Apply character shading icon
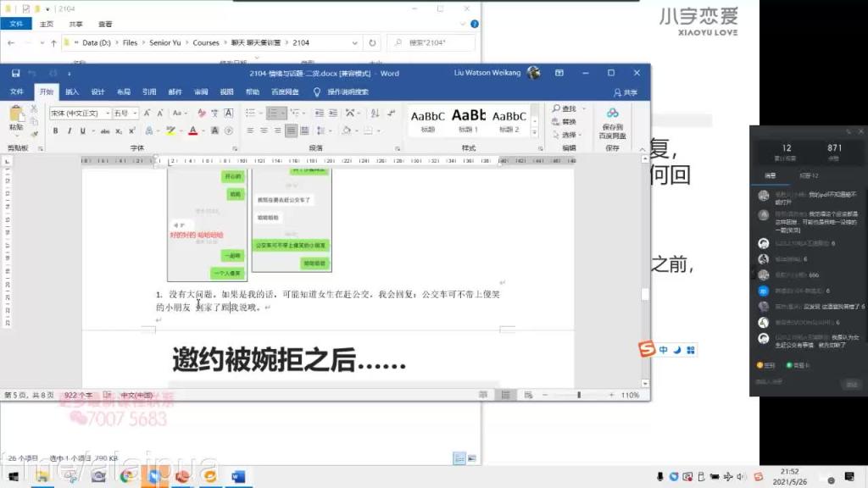 214,131
